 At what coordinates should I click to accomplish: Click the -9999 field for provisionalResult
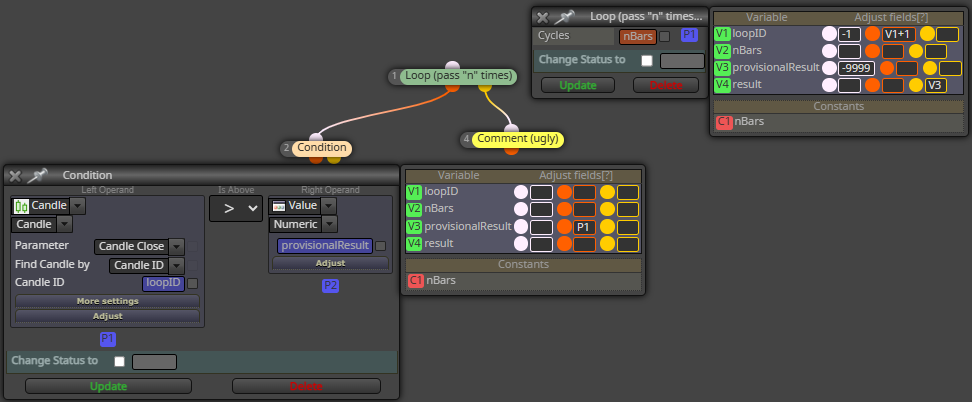pos(856,68)
